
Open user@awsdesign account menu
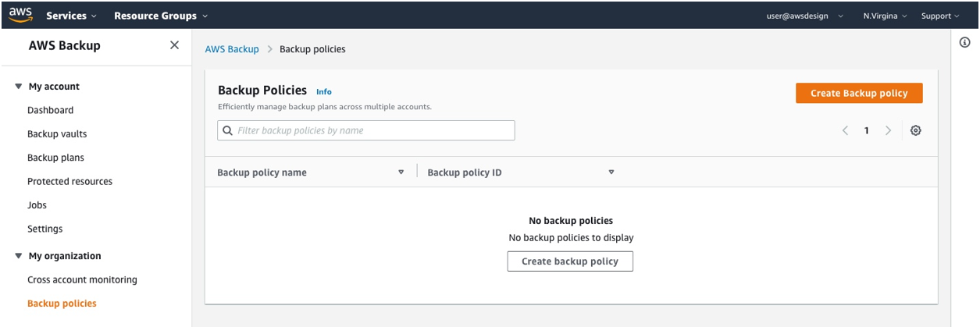click(x=805, y=16)
